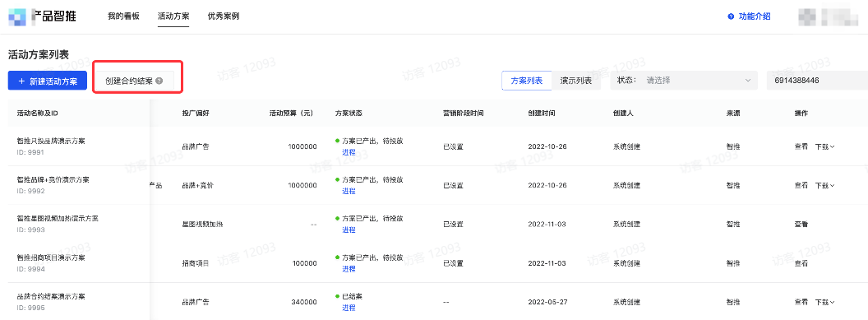868x320 pixels.
Task: Click the plan name 智推品牌+竞价演示方案
Action: pyautogui.click(x=53, y=179)
